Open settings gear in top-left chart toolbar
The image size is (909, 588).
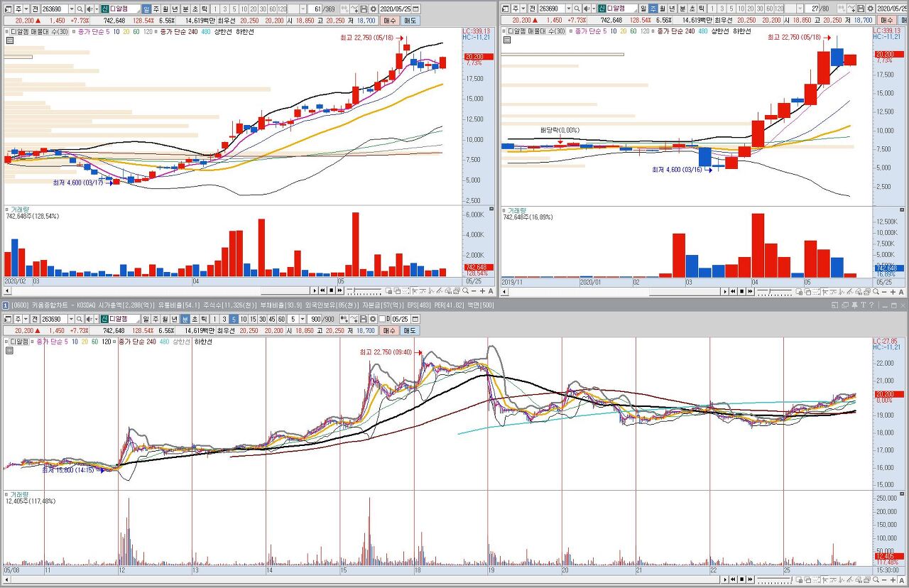(373, 9)
